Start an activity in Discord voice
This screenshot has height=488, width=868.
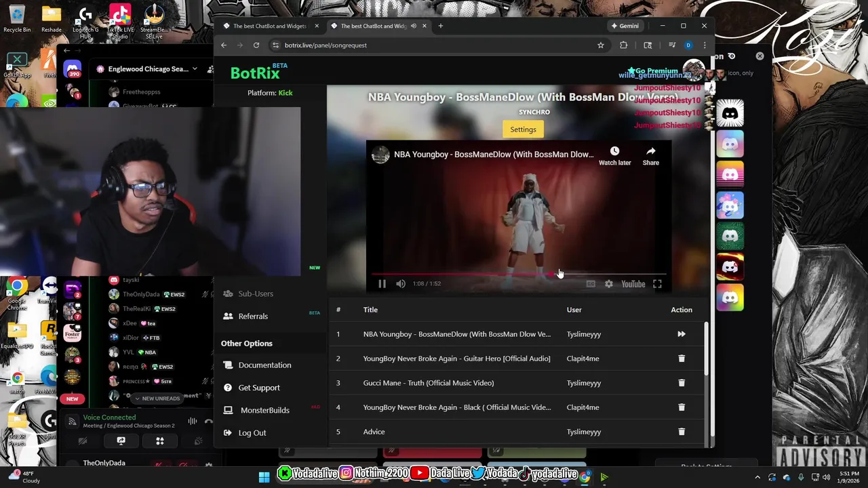(160, 441)
